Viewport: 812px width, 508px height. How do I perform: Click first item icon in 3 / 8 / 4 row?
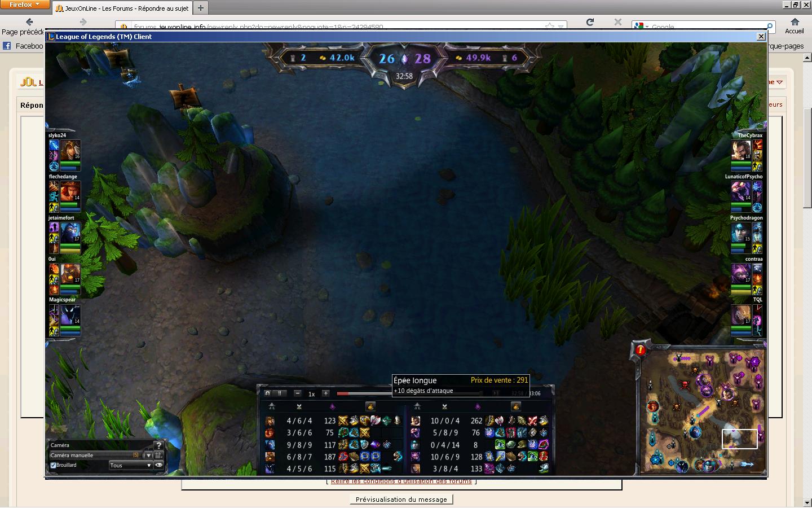click(x=489, y=468)
